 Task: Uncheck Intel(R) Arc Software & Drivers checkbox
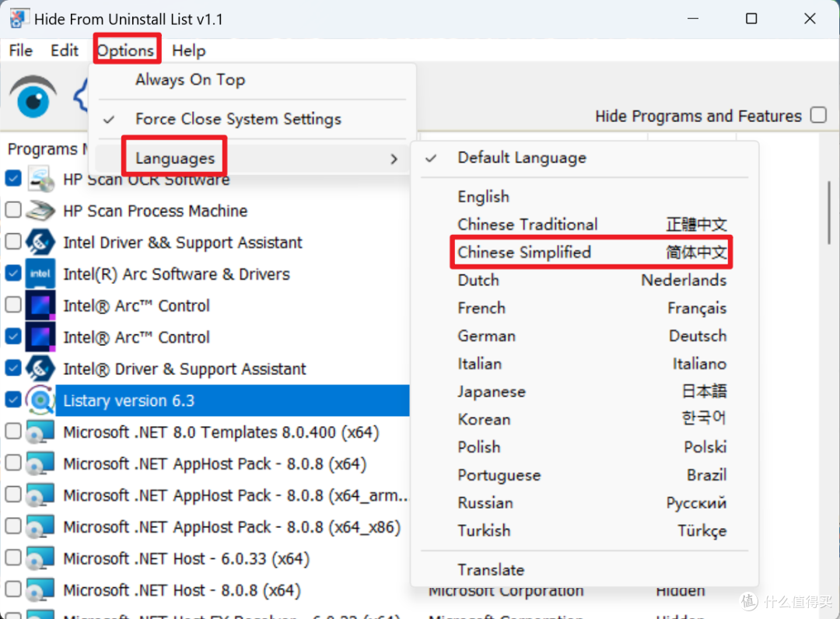coord(13,272)
